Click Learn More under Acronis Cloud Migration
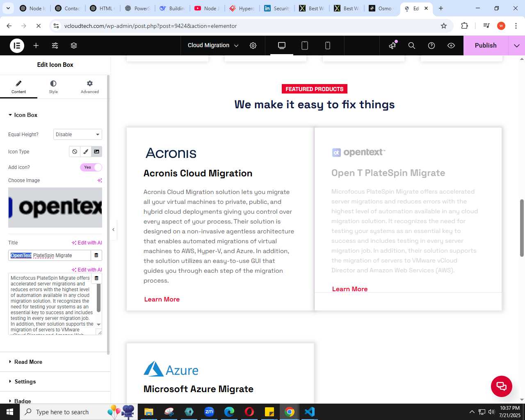 tap(162, 299)
